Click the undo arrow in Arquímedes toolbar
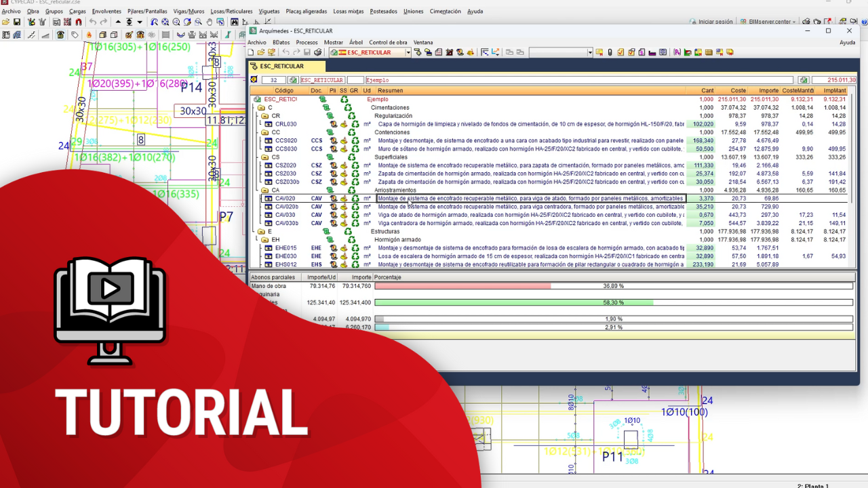 click(x=286, y=52)
